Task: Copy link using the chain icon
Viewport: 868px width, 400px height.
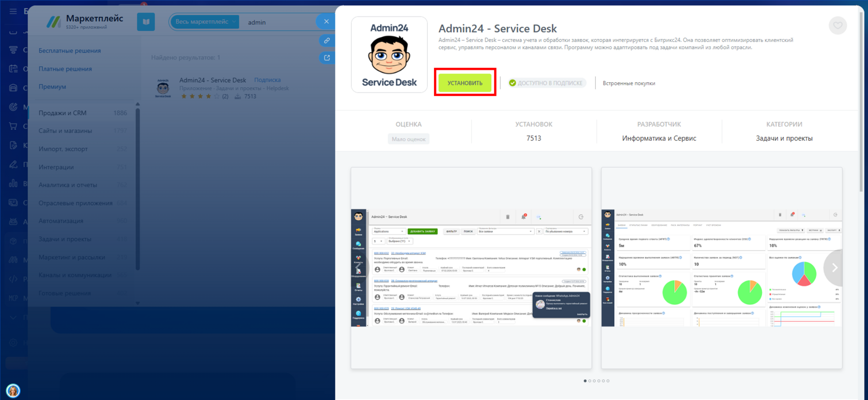Action: click(327, 40)
